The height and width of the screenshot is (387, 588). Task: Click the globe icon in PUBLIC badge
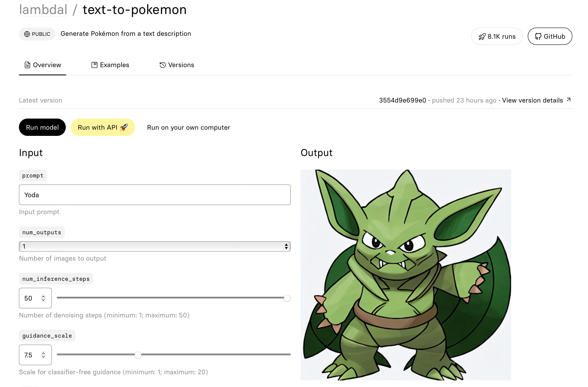pyautogui.click(x=27, y=34)
